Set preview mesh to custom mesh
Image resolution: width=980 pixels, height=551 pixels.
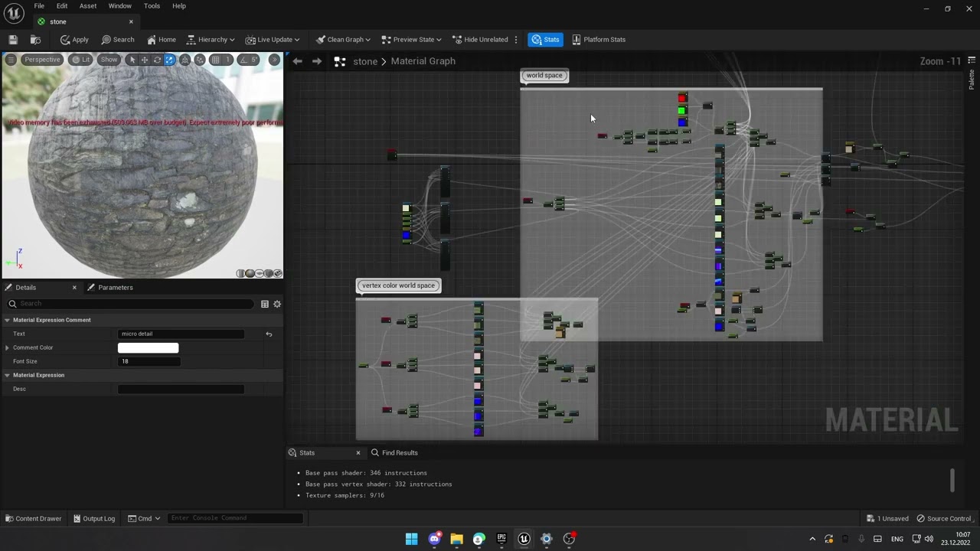coord(277,273)
